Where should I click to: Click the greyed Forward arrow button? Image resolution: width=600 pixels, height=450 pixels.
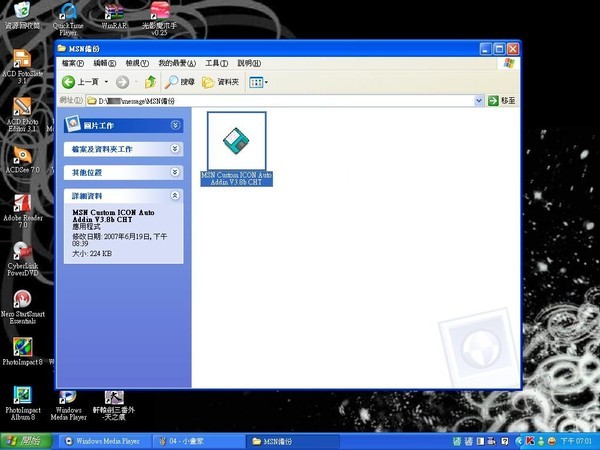[122, 82]
